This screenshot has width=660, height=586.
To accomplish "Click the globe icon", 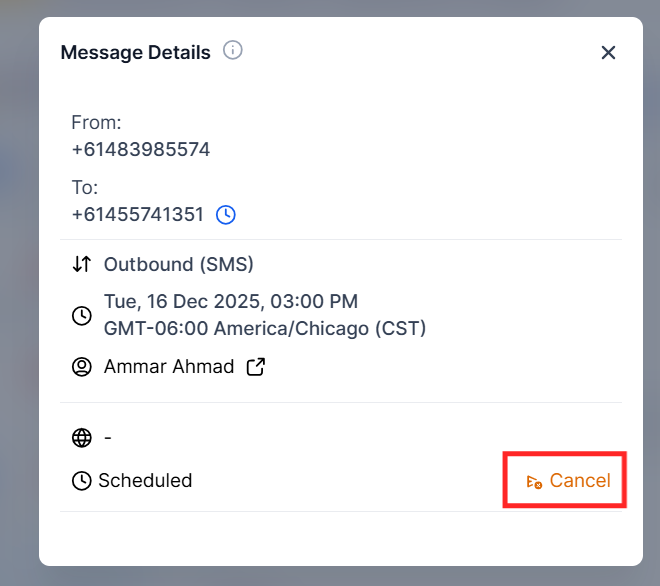I will [x=82, y=438].
